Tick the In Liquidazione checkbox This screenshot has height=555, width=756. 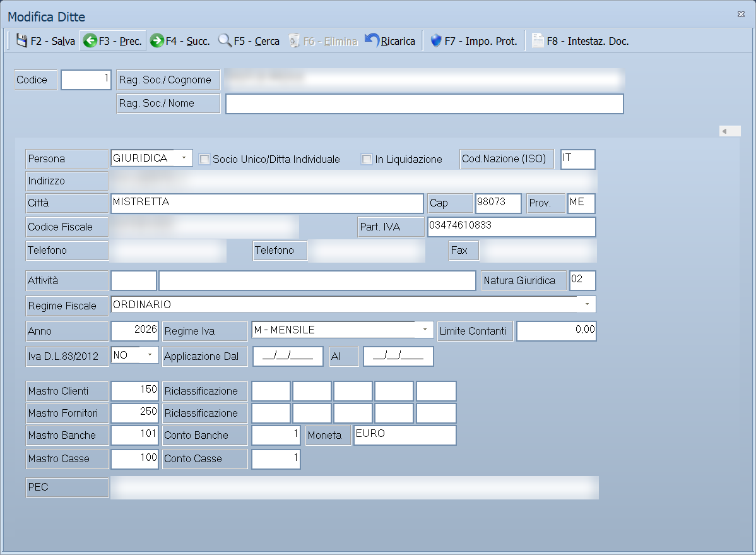click(367, 159)
